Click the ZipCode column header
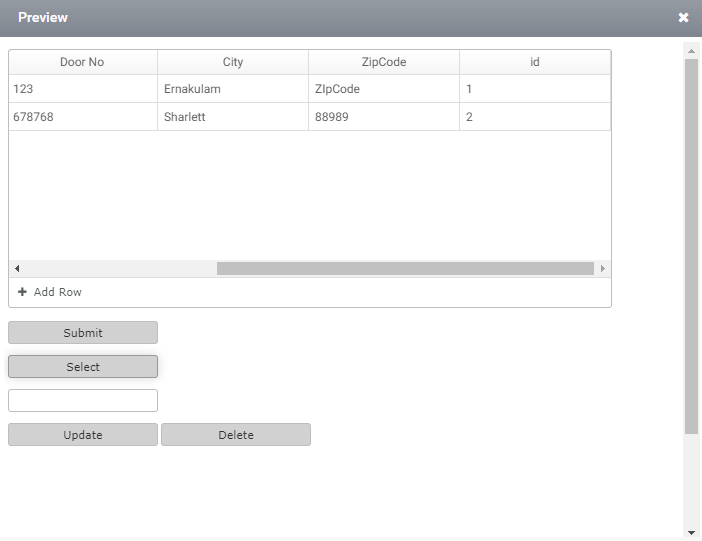 tap(384, 62)
